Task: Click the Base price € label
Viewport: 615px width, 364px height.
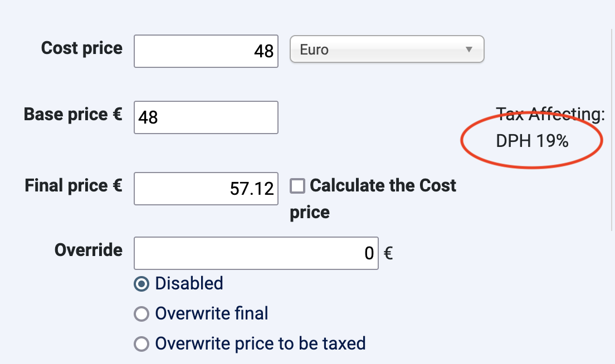Action: (x=73, y=115)
